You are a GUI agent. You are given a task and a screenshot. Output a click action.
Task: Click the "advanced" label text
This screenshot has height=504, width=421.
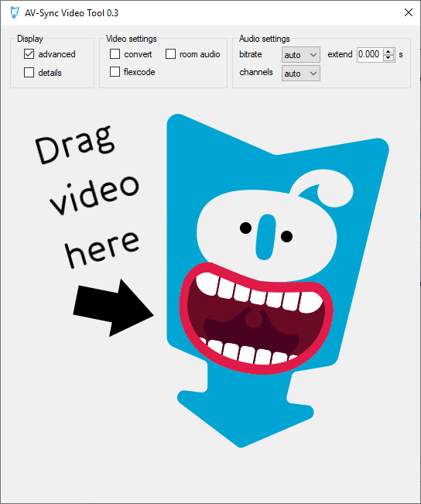57,54
